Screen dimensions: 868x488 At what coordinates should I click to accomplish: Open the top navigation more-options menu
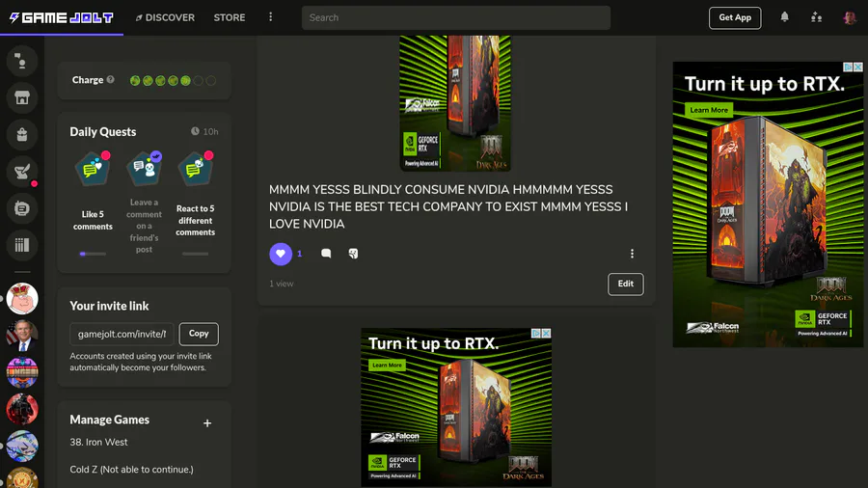(271, 17)
